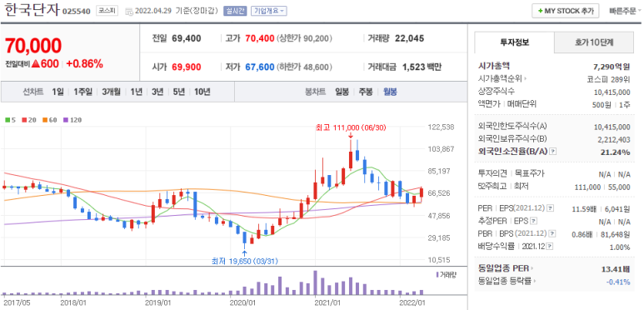Click market cap value 7,290억원
Image resolution: width=644 pixels, height=310 pixels.
click(612, 66)
